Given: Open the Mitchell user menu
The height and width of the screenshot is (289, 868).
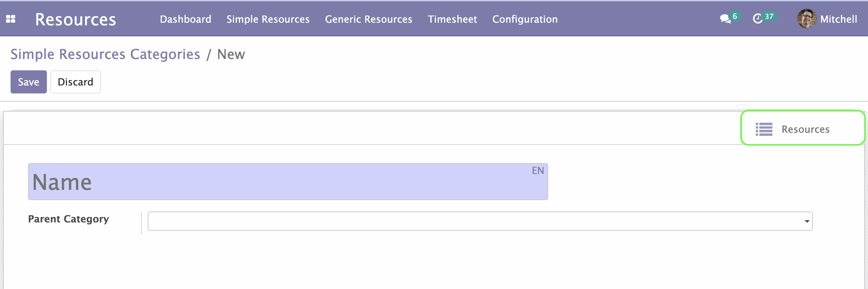Looking at the screenshot, I should click(x=838, y=19).
